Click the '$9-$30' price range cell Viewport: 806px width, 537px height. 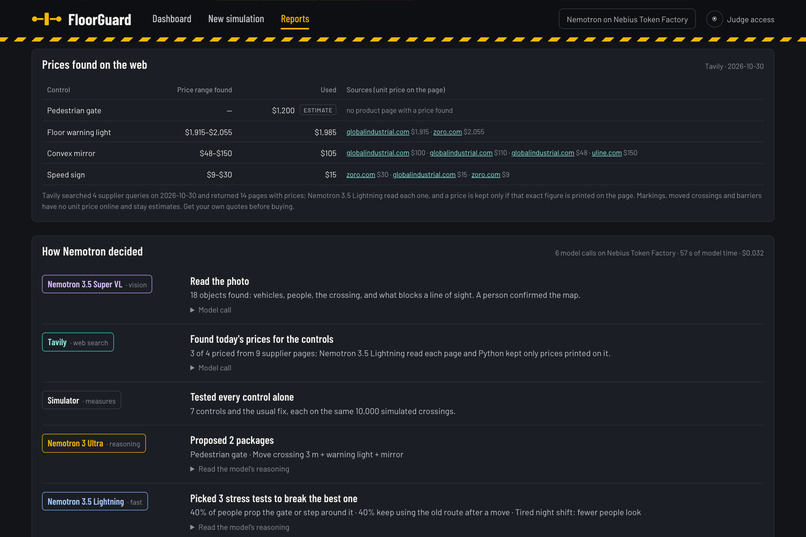pos(219,175)
